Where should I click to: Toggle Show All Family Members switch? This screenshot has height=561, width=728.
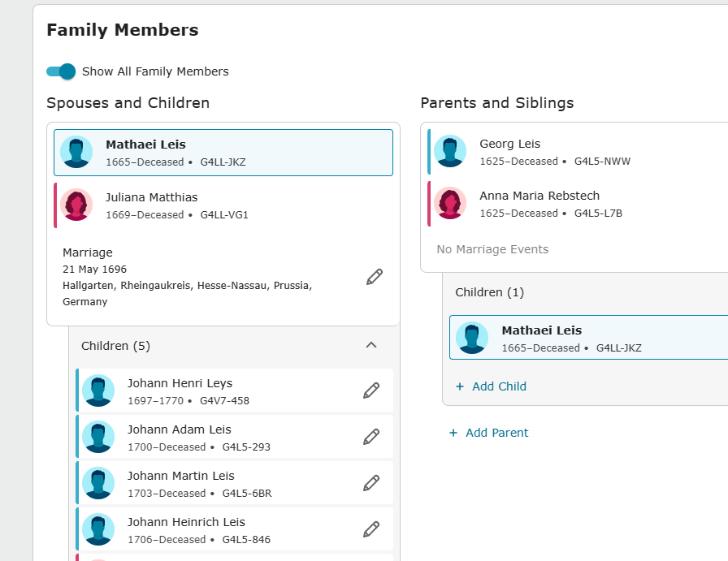[61, 71]
